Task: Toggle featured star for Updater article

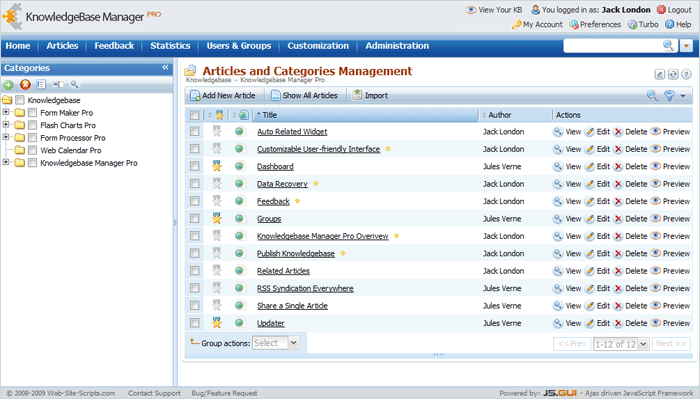Action: (217, 323)
